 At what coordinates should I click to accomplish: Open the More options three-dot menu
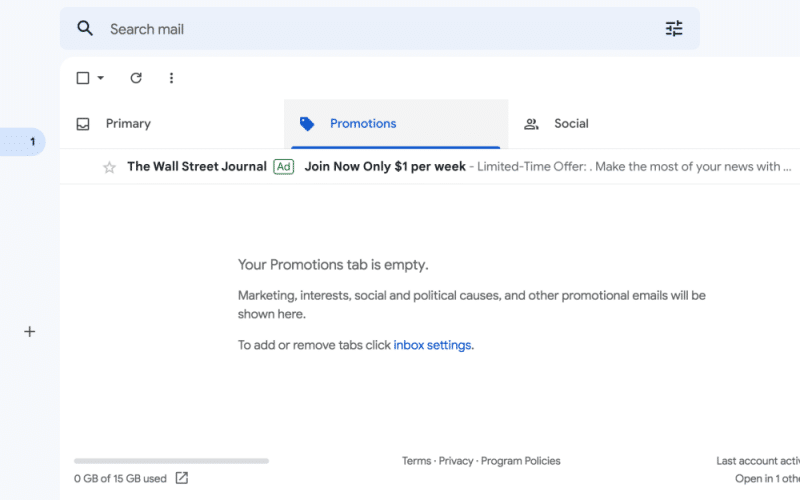171,78
